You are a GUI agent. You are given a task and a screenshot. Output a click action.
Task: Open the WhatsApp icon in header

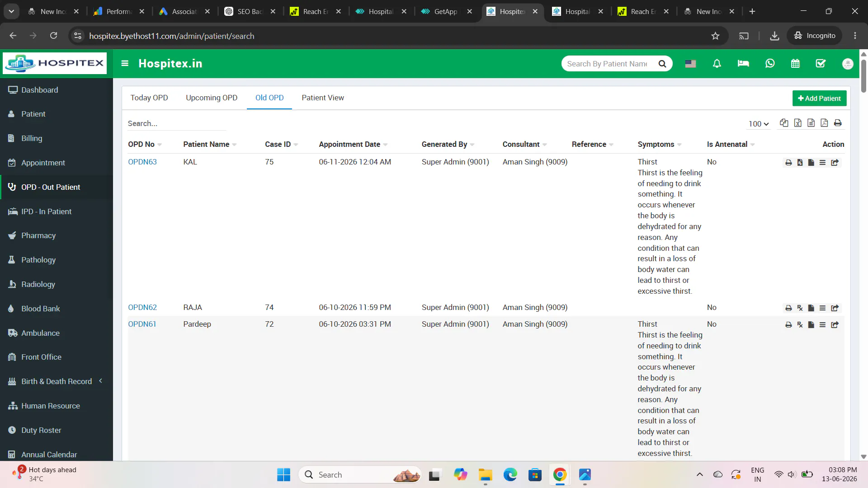pos(770,63)
